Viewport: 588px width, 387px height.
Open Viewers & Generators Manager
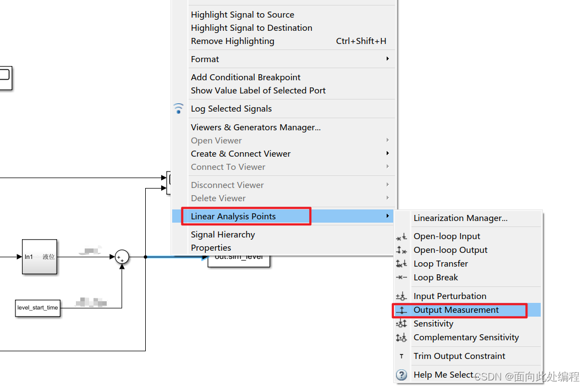[256, 128]
